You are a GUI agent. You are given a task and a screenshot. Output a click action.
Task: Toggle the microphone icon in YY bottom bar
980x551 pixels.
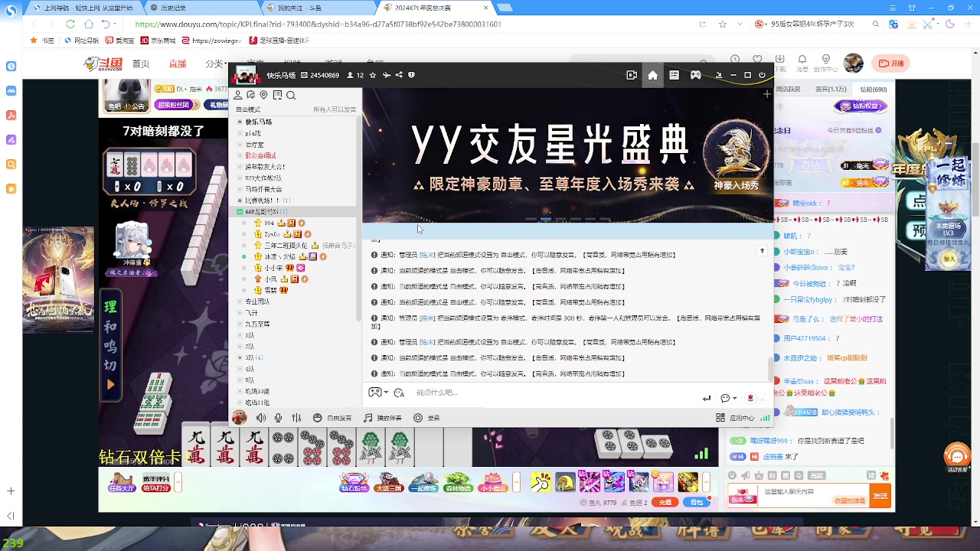point(278,418)
